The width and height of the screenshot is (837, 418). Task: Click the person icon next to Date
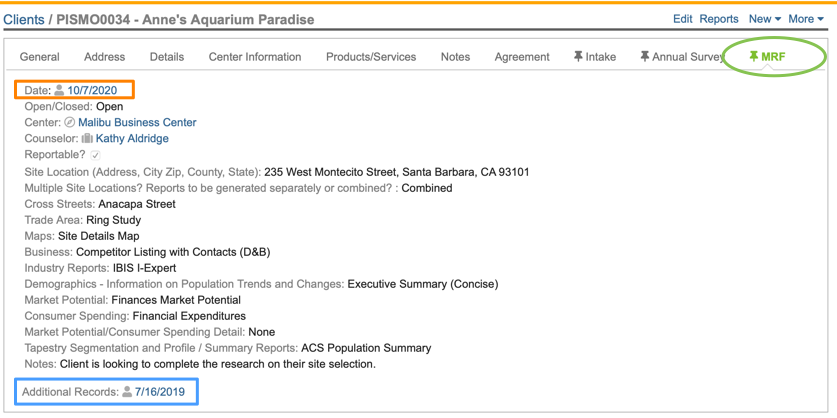tap(59, 91)
